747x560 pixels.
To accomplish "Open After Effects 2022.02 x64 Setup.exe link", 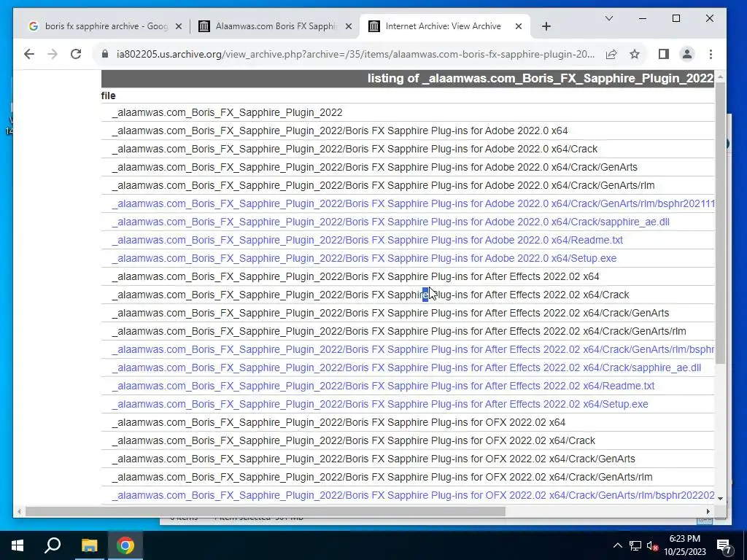I will (x=379, y=404).
